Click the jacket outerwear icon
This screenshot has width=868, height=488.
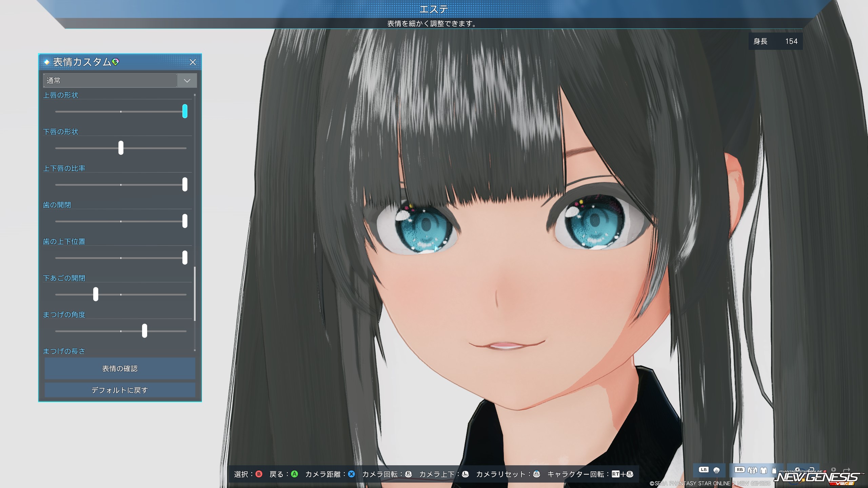coord(752,470)
